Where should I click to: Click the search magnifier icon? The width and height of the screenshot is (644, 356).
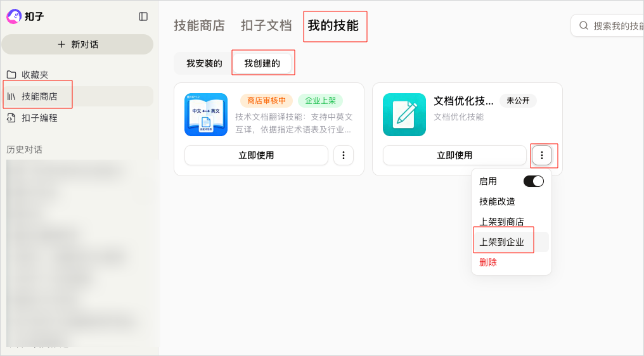(x=584, y=26)
